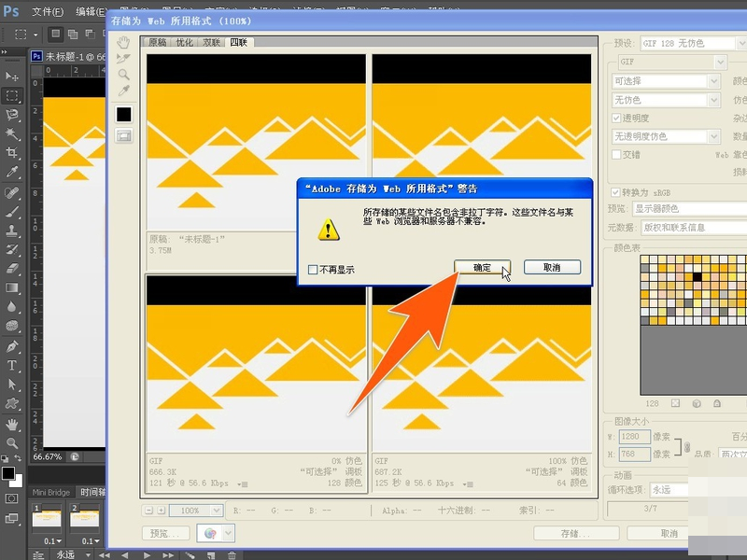The image size is (747, 560).
Task: Select the Clone Stamp tool
Action: tap(12, 231)
